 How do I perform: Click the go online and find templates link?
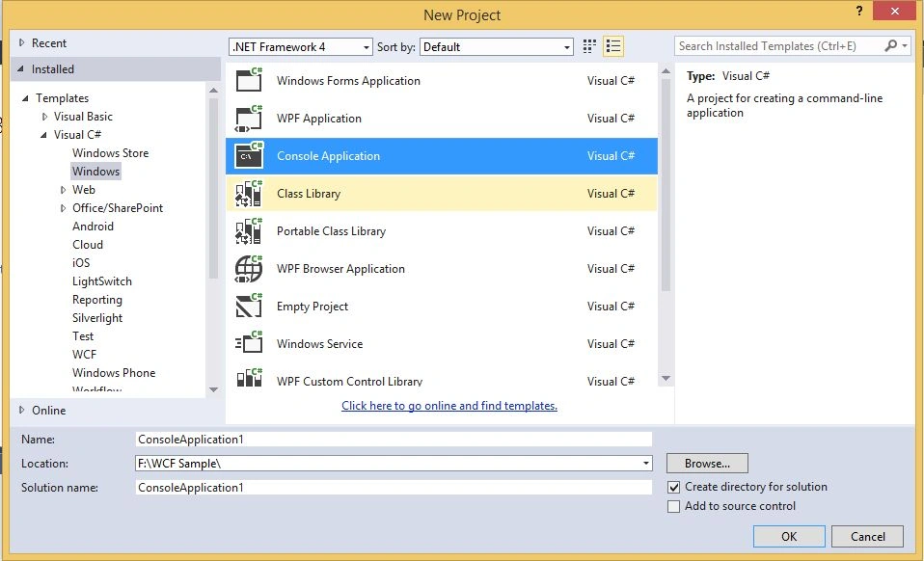449,406
